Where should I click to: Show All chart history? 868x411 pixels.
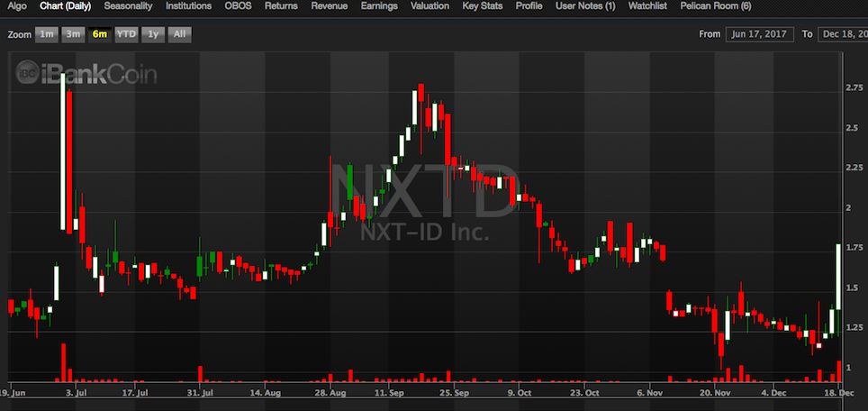pos(179,34)
